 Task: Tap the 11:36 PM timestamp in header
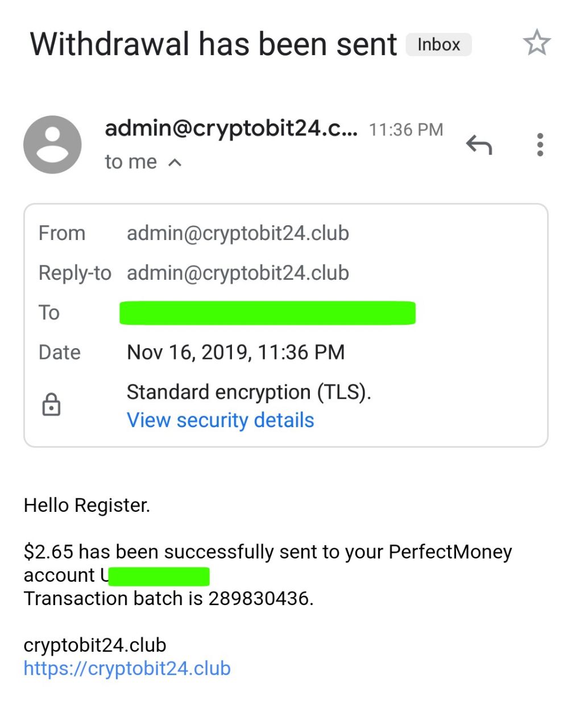[406, 130]
